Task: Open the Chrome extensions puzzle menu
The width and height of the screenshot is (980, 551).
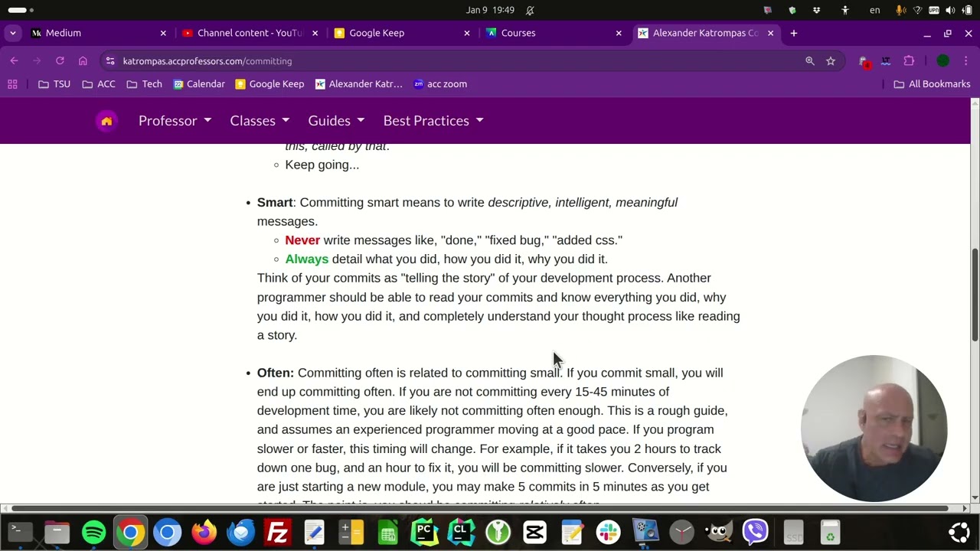Action: (909, 61)
